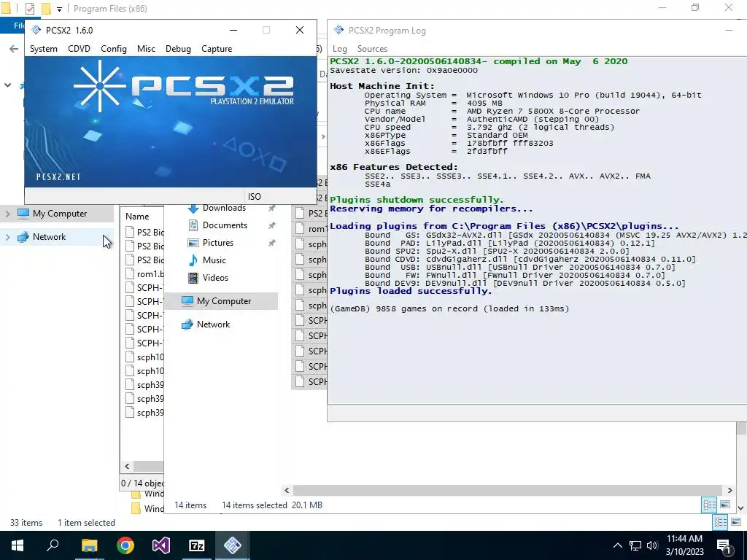
Task: Go back in the Explorer window
Action: [14, 49]
